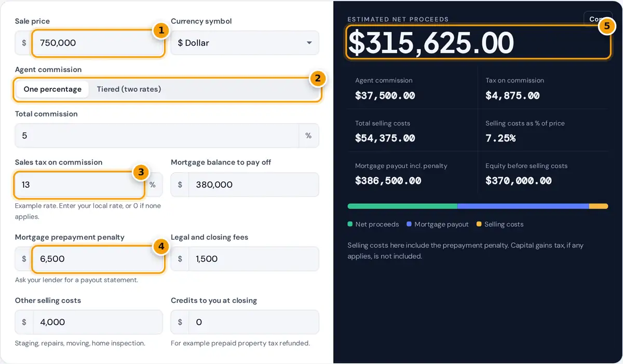Click the 'Example rate' hint text
Image resolution: width=623 pixels, height=364 pixels.
(88, 211)
